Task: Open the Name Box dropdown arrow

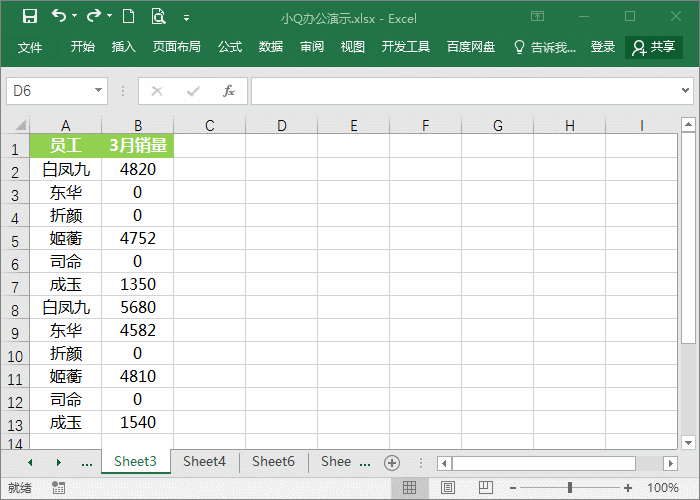Action: tap(98, 91)
